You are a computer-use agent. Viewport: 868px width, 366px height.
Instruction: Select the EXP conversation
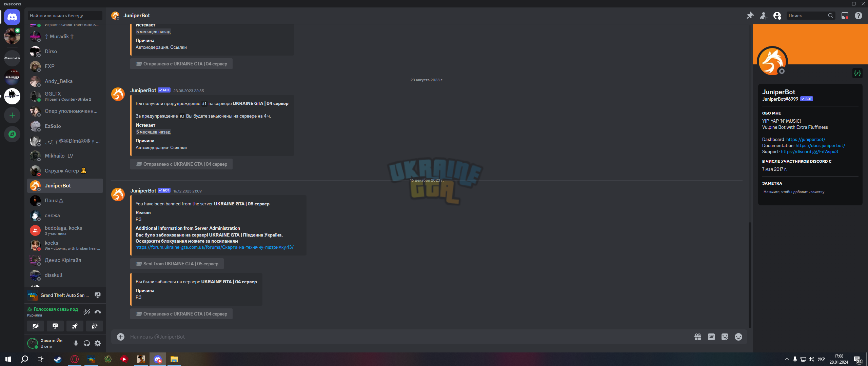click(x=65, y=66)
